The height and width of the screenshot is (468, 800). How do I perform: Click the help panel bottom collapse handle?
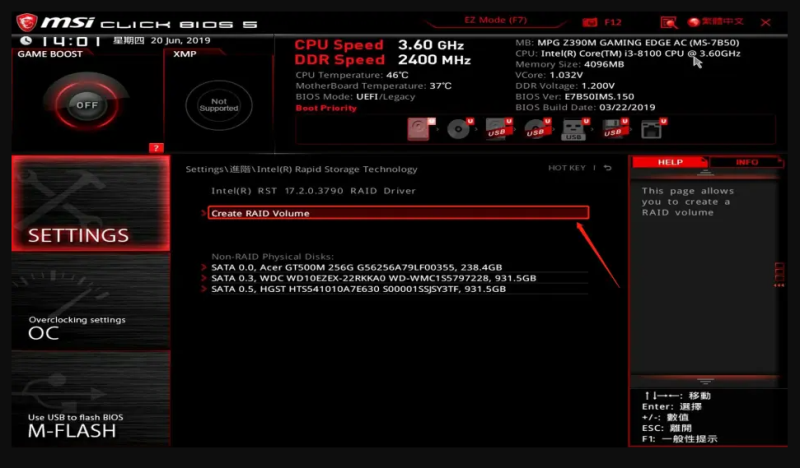(x=705, y=381)
